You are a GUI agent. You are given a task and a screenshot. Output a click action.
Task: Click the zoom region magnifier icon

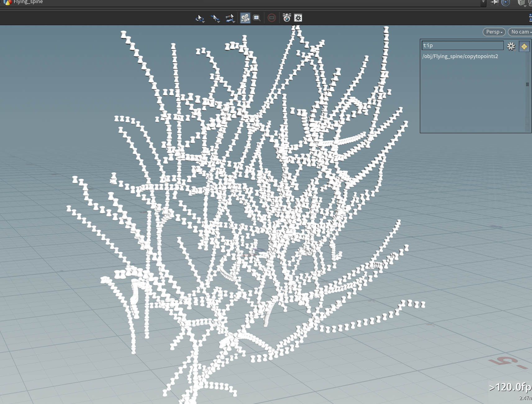click(x=257, y=18)
